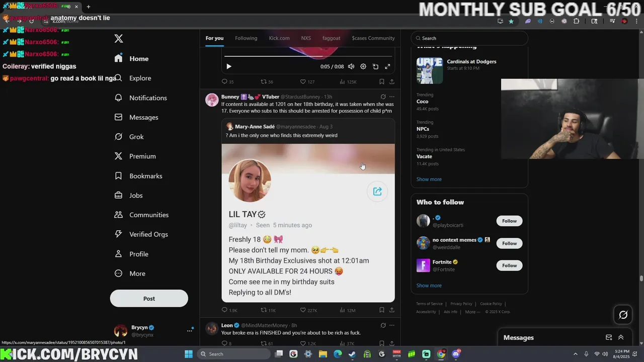Open the LIL TAY screenshot image

[x=308, y=223]
